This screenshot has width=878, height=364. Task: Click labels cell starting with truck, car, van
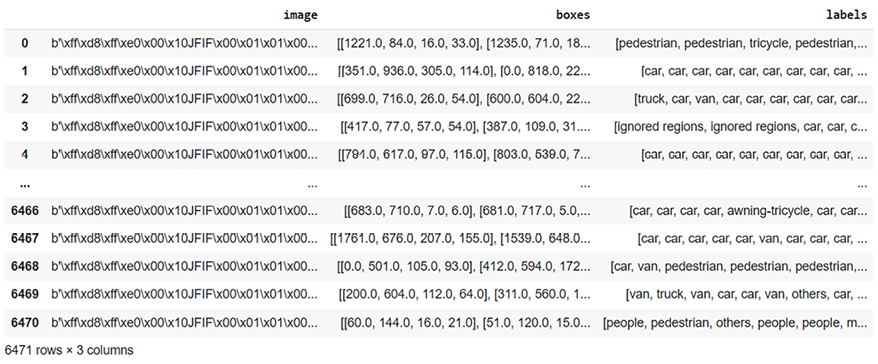pos(751,99)
